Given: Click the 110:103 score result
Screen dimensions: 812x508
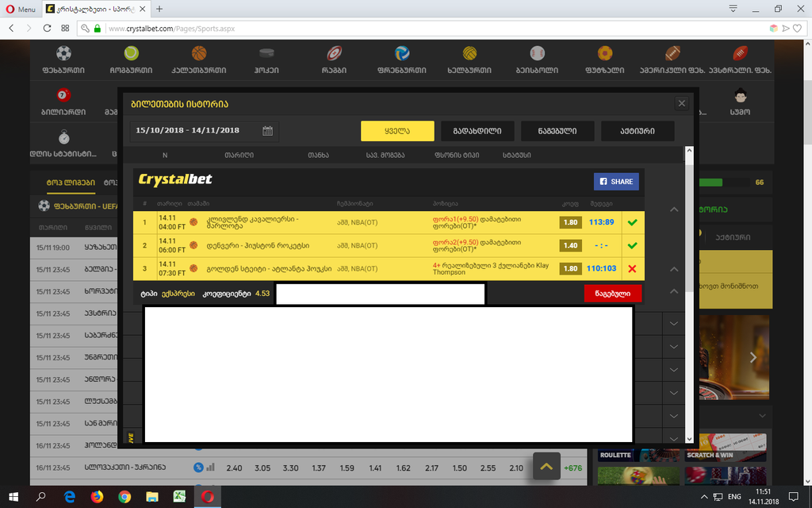Looking at the screenshot, I should coord(601,268).
